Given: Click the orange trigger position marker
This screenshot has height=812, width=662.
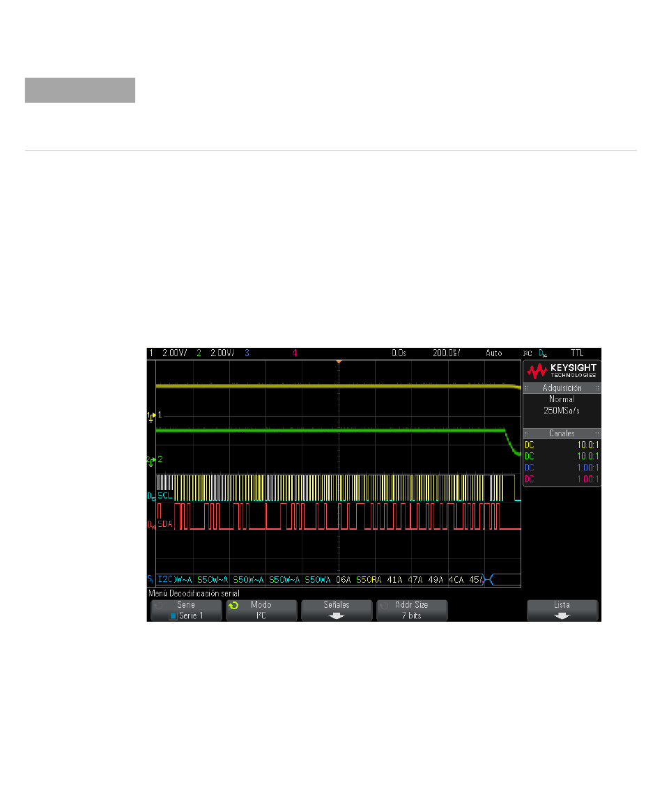Looking at the screenshot, I should click(x=339, y=362).
